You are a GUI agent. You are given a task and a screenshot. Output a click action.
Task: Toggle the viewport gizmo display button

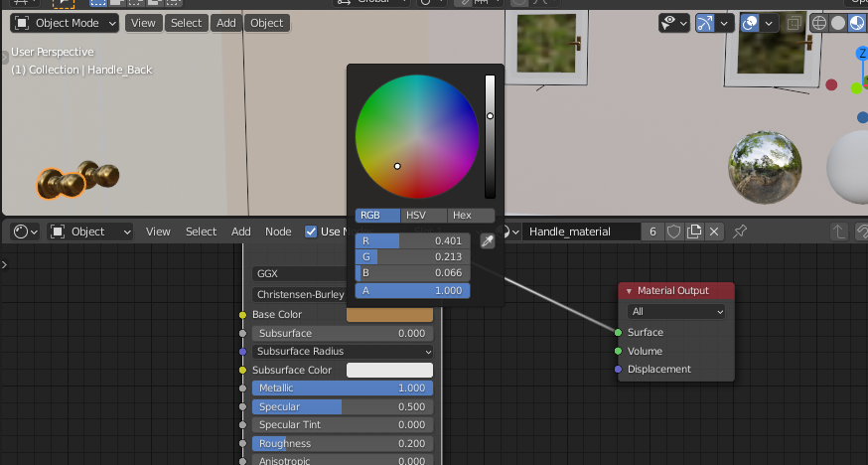(705, 23)
